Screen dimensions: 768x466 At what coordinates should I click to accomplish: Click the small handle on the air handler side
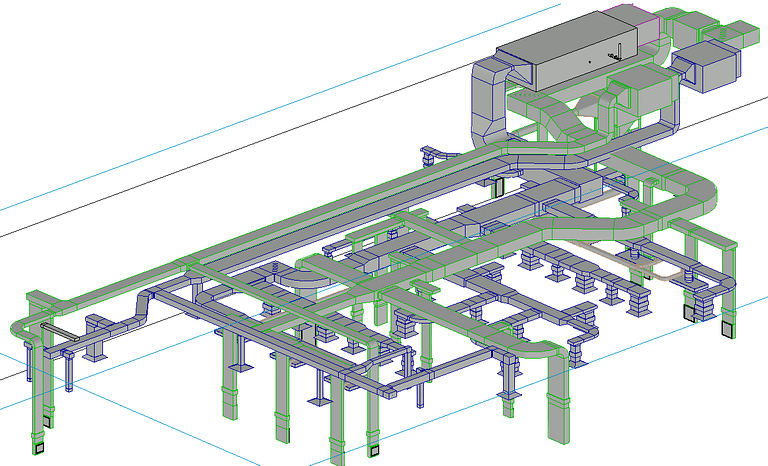click(621, 50)
